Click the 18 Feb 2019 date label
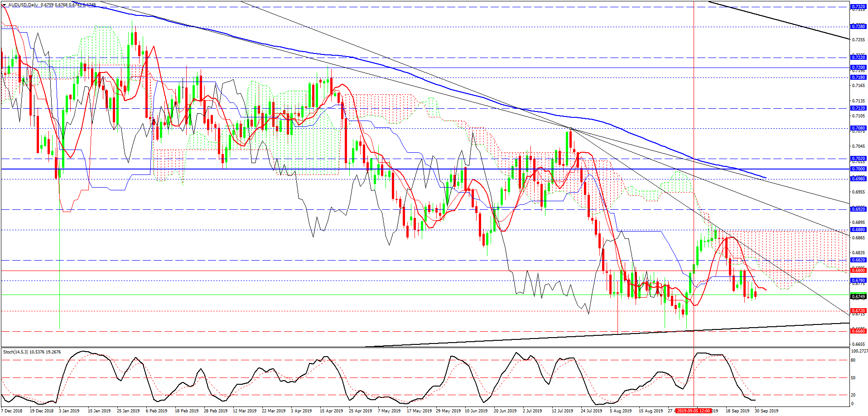The width and height of the screenshot is (868, 416). tap(187, 411)
